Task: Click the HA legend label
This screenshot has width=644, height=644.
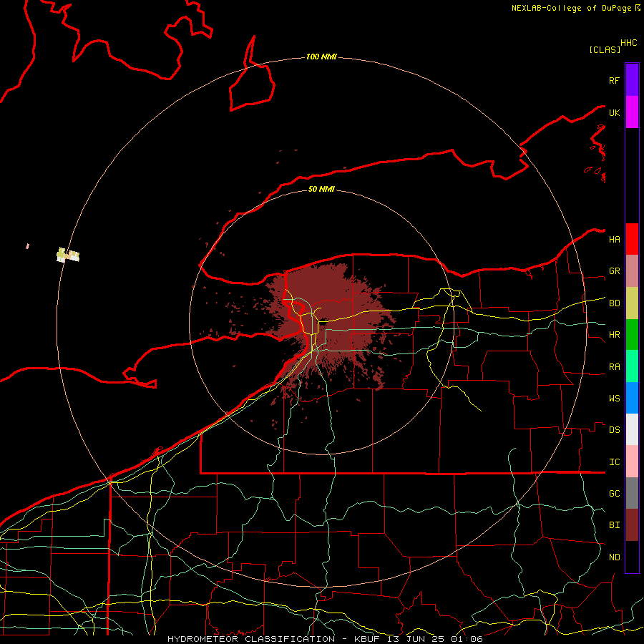Action: tap(614, 239)
